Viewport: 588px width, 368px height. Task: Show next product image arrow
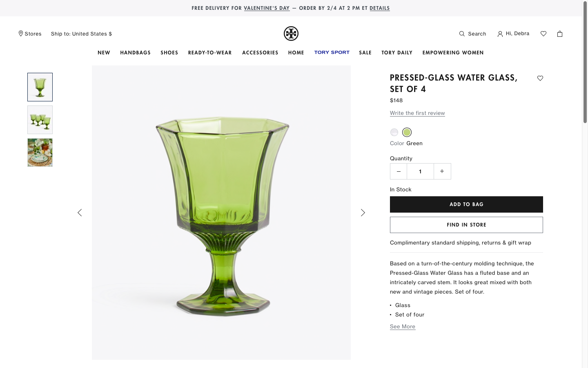point(363,213)
